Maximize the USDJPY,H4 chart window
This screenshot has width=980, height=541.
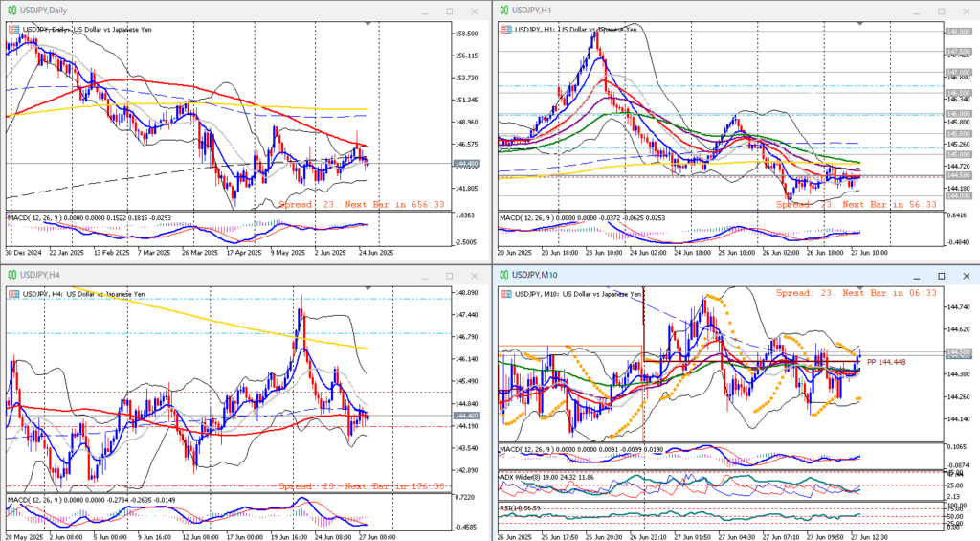[x=450, y=276]
